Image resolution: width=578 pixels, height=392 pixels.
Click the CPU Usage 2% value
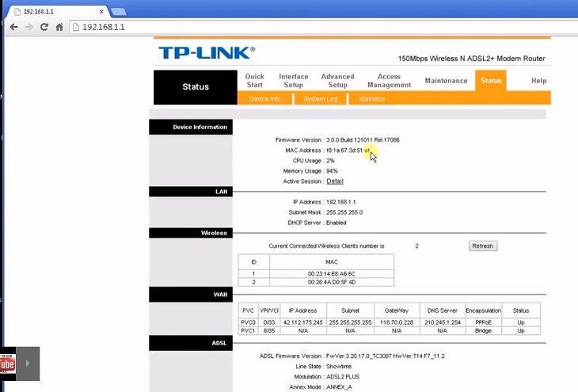pyautogui.click(x=330, y=161)
